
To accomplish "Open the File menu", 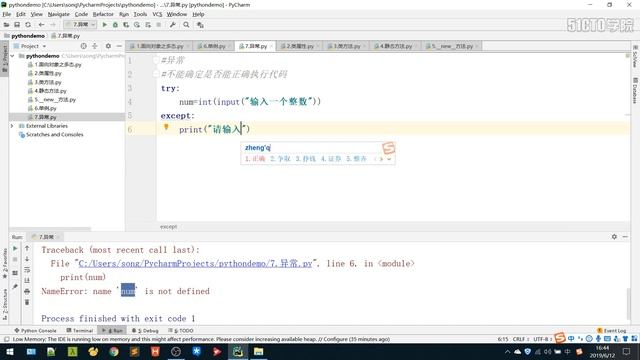I will (7, 14).
